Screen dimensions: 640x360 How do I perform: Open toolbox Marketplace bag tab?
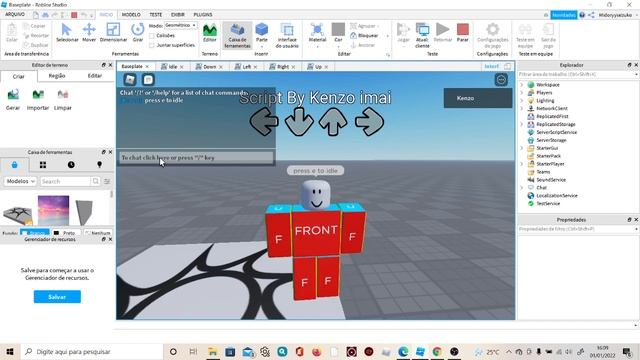(x=15, y=165)
